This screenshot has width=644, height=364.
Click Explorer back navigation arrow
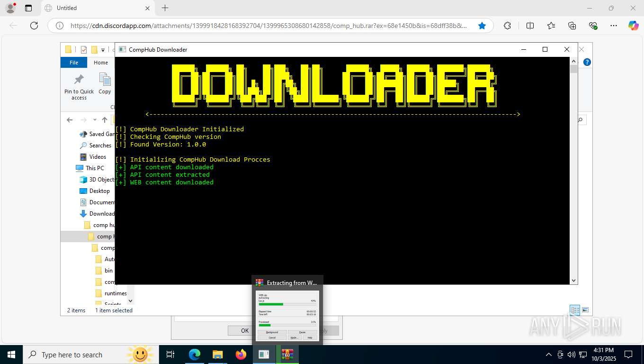(70, 120)
